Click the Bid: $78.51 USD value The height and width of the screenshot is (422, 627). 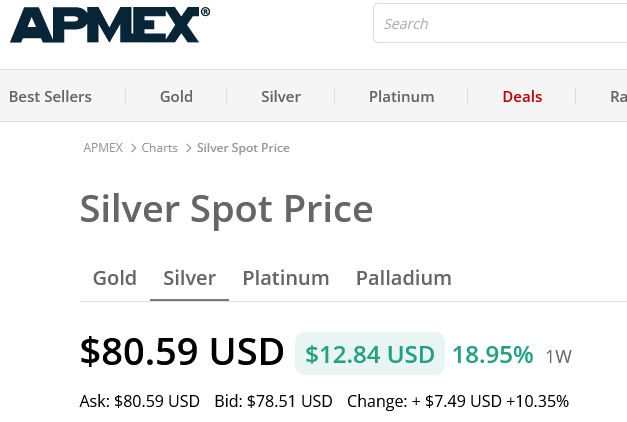click(x=273, y=402)
